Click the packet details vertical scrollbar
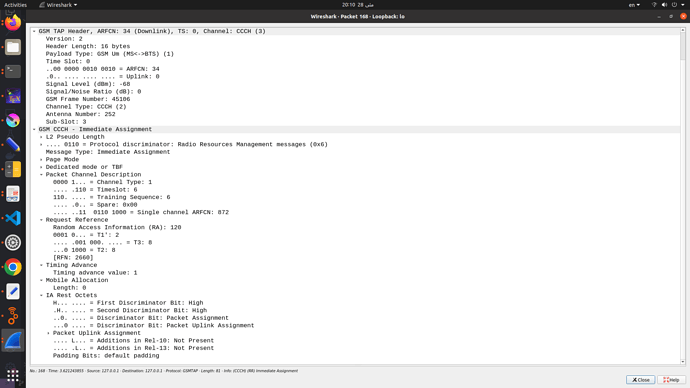The height and width of the screenshot is (388, 690). pos(683,196)
